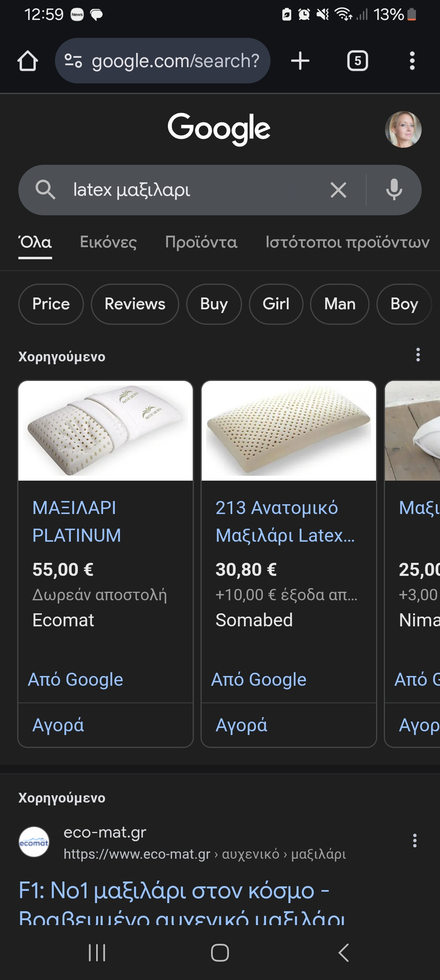Tap the magnifying glass search icon

tap(45, 190)
